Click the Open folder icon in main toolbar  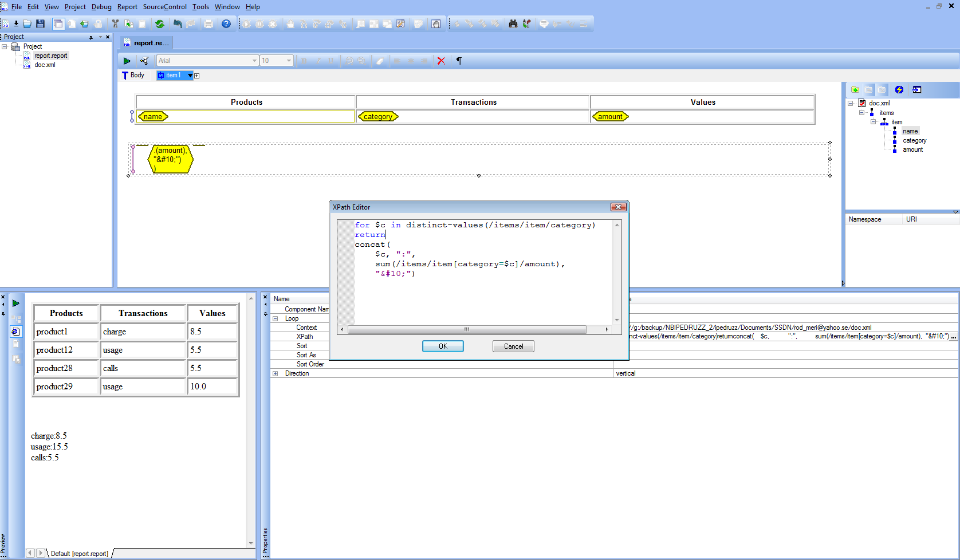[x=27, y=24]
